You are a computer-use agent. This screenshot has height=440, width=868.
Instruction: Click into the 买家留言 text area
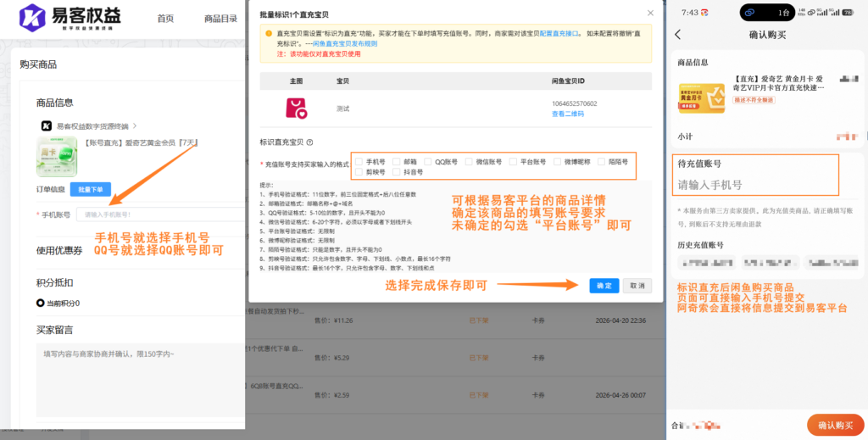tap(141, 380)
